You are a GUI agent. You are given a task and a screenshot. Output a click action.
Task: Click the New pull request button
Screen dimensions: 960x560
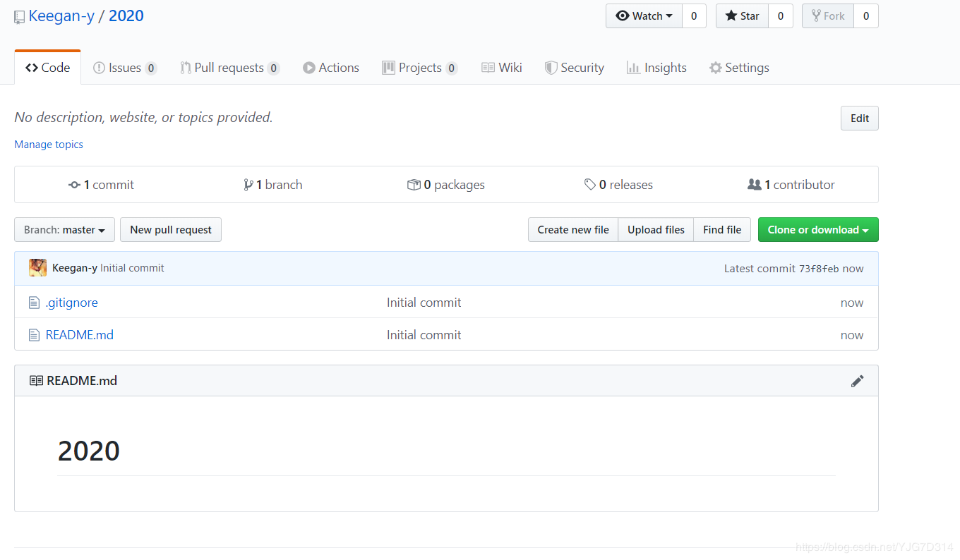(x=171, y=230)
